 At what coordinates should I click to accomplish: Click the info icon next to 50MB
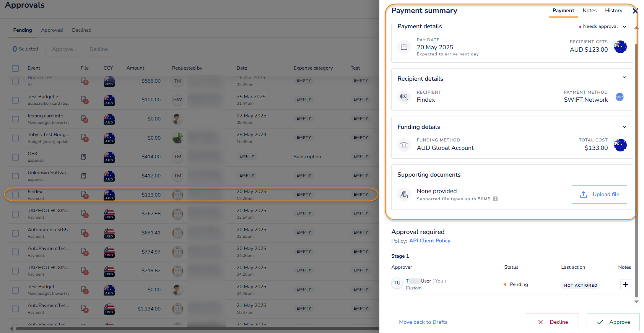[495, 199]
